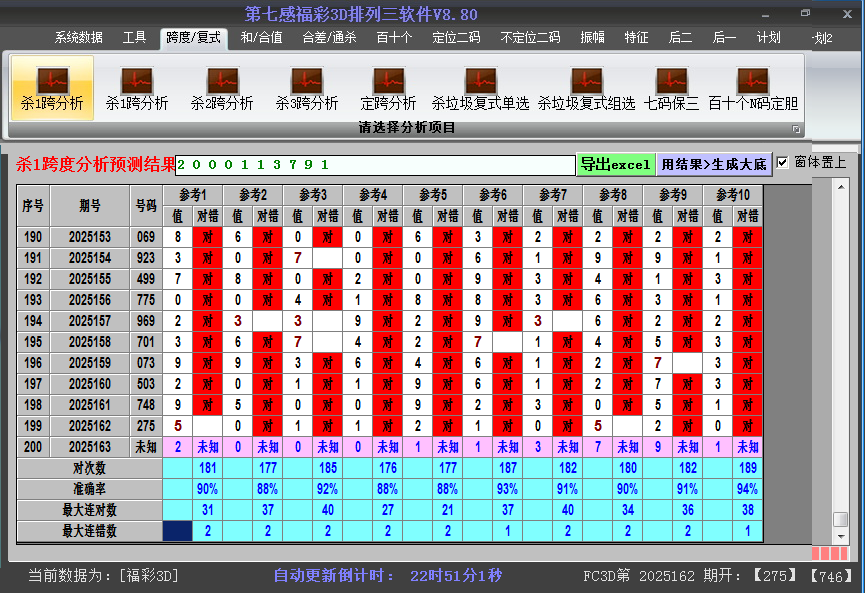Select the 杀垃圾复式组选 icon
This screenshot has width=865, height=593.
tap(586, 88)
